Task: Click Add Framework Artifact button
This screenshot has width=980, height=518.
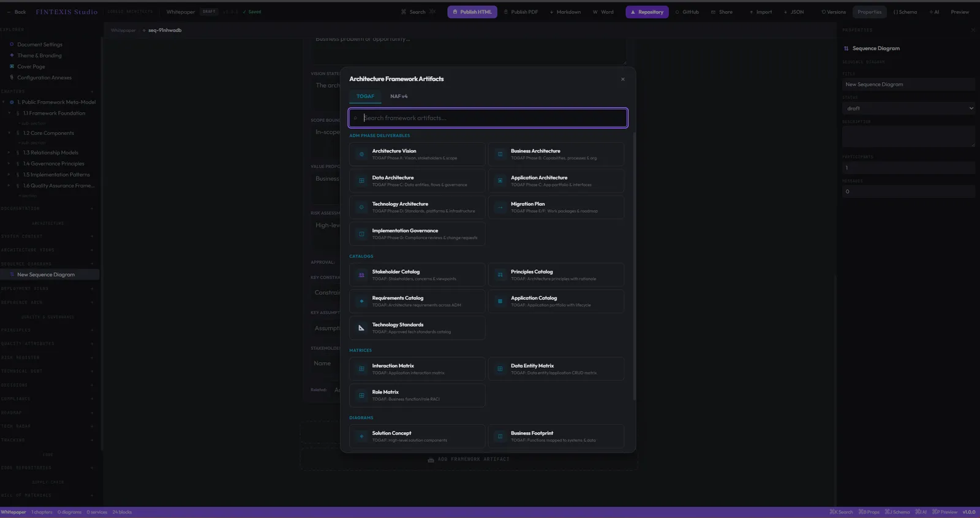Action: (x=469, y=459)
